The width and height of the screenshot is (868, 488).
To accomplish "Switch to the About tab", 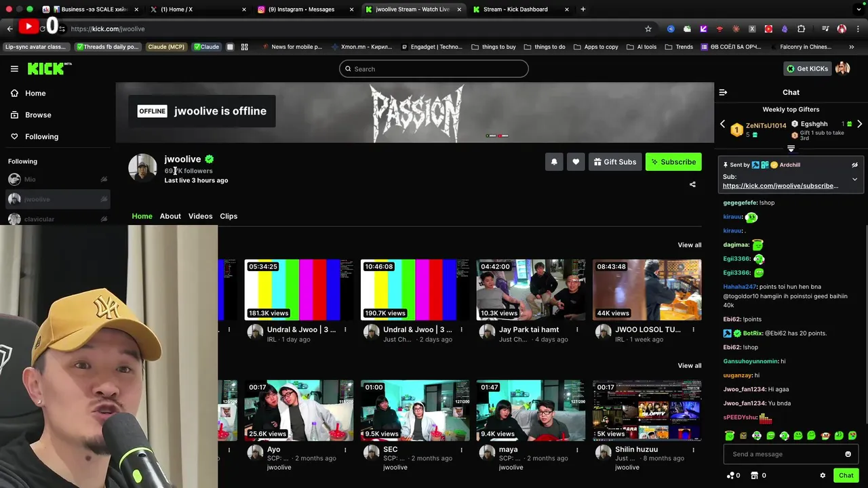I will 170,216.
